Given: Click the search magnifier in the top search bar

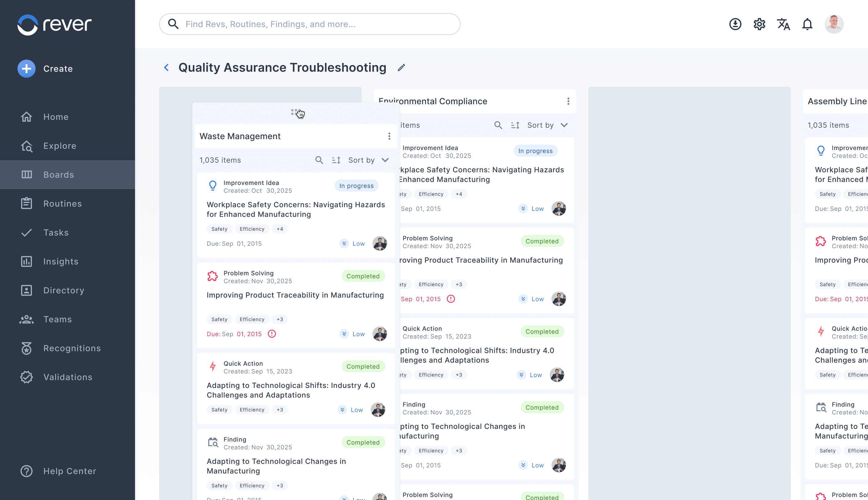Looking at the screenshot, I should (173, 24).
